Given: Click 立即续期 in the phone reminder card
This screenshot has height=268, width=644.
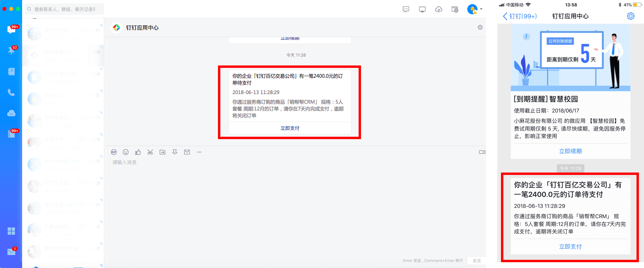Looking at the screenshot, I should (570, 151).
